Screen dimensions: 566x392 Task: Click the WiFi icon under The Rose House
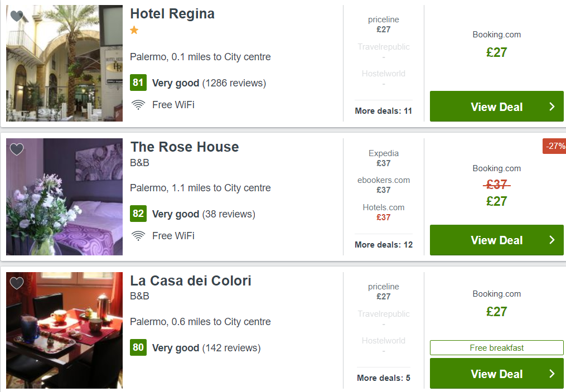click(138, 236)
